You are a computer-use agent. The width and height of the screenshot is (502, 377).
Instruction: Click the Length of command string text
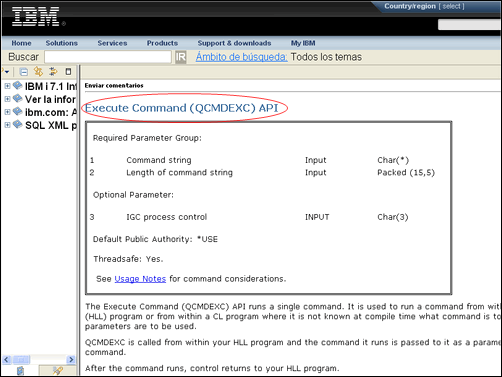[179, 173]
